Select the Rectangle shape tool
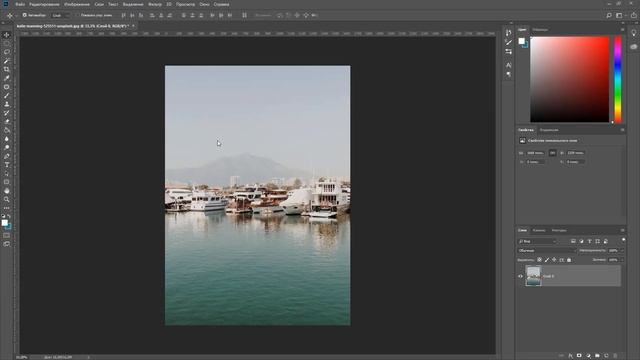 click(7, 182)
